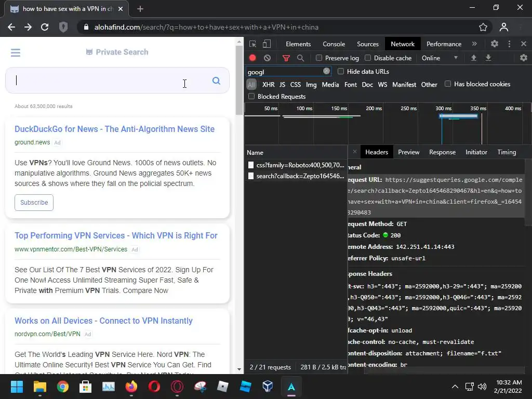
Task: Open the shield privacy icon
Action: [63, 27]
